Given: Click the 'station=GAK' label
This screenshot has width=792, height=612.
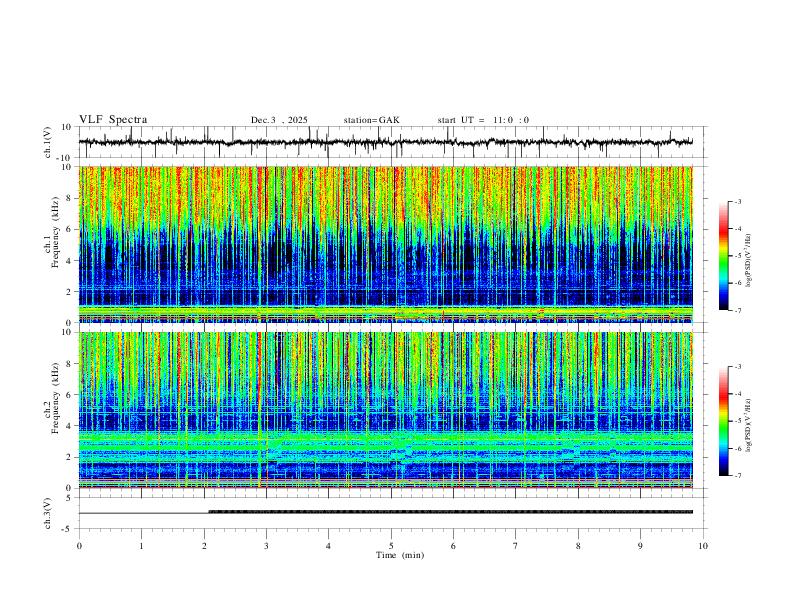Looking at the screenshot, I should [371, 120].
